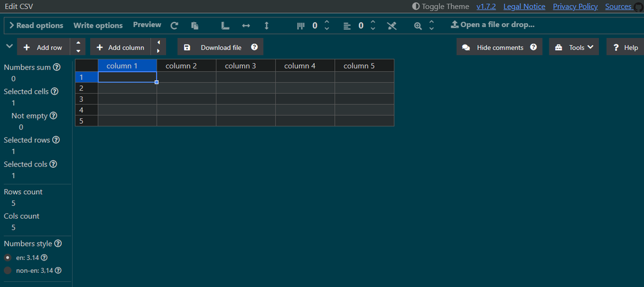
Task: Click the fixed columns bars icon
Action: coord(301,26)
